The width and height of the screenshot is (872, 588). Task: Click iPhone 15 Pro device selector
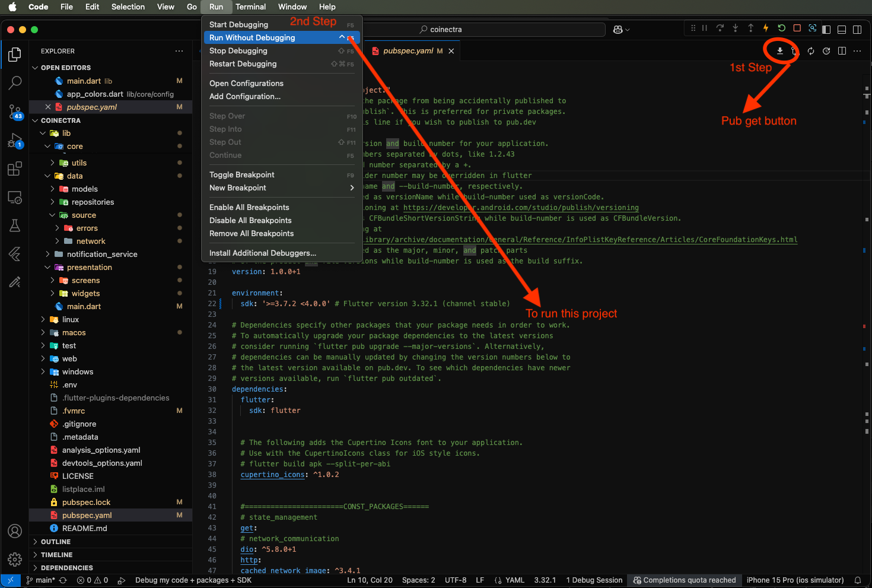795,580
